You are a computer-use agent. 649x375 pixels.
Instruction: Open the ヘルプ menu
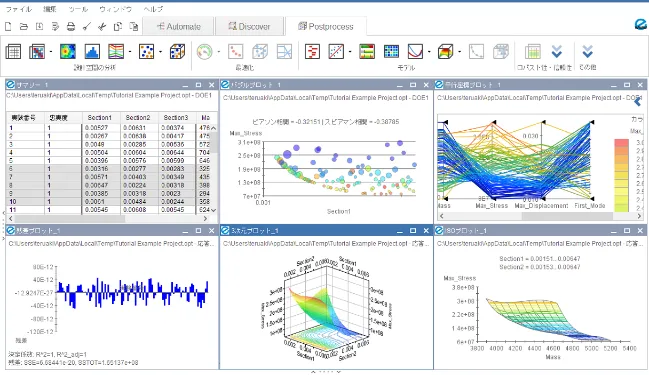click(153, 9)
